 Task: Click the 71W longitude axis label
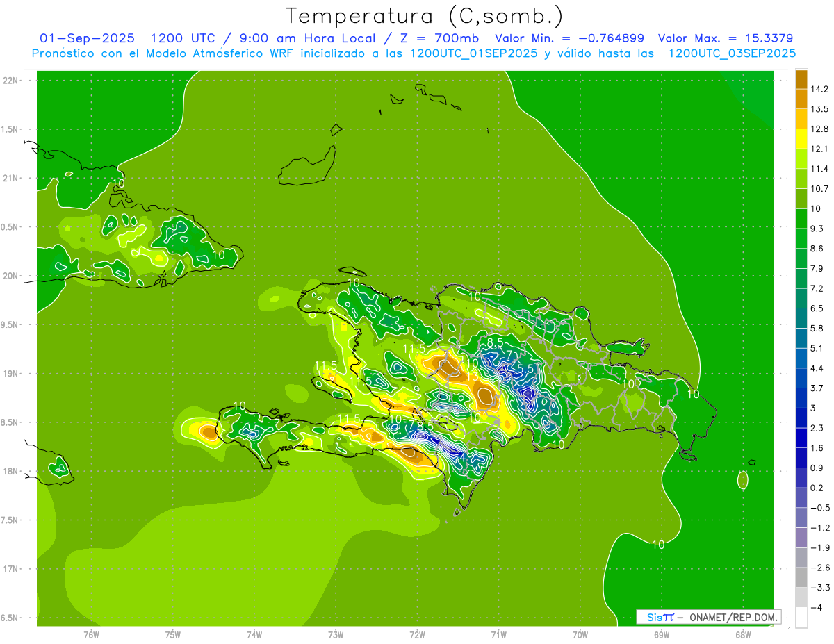(x=498, y=635)
